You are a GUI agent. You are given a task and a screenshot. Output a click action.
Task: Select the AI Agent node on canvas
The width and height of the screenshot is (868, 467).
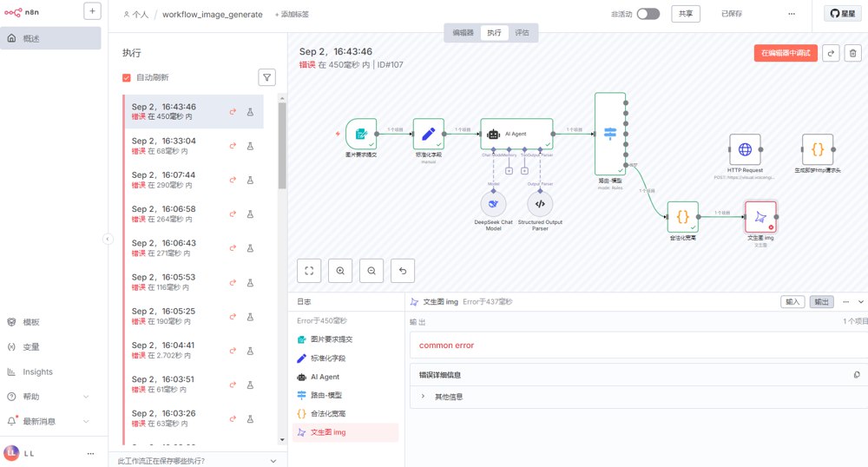click(x=516, y=134)
